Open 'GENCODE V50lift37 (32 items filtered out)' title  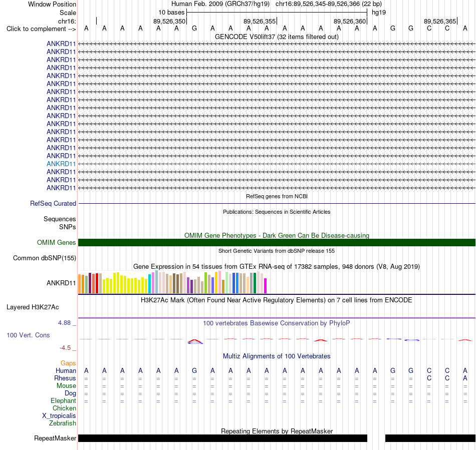pyautogui.click(x=277, y=37)
